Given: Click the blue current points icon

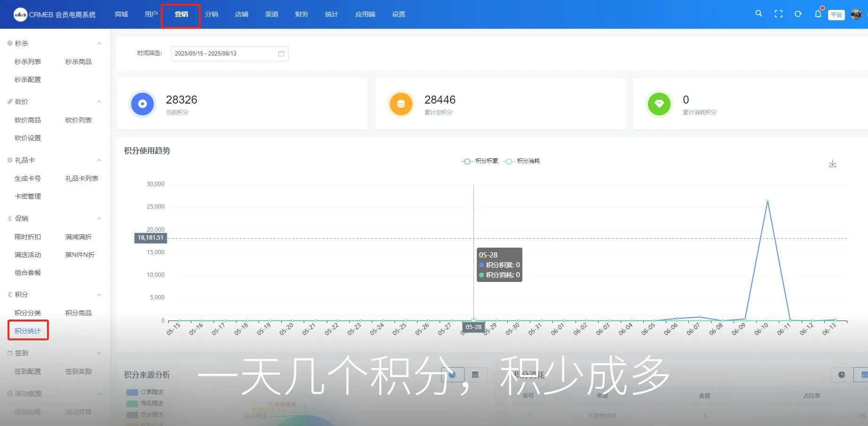Looking at the screenshot, I should 142,104.
